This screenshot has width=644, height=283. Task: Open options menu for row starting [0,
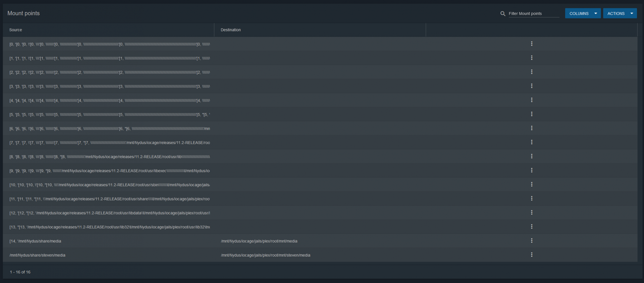[532, 44]
